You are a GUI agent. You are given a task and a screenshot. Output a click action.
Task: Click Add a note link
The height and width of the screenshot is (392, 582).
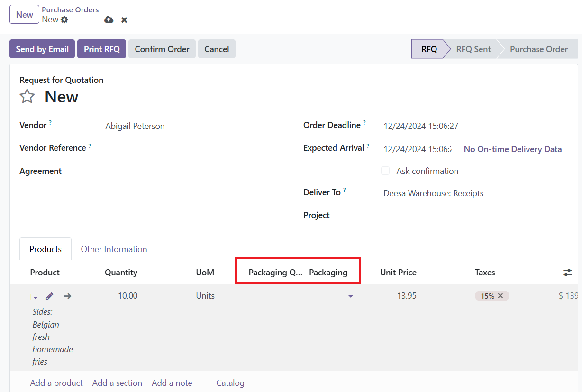coord(172,383)
